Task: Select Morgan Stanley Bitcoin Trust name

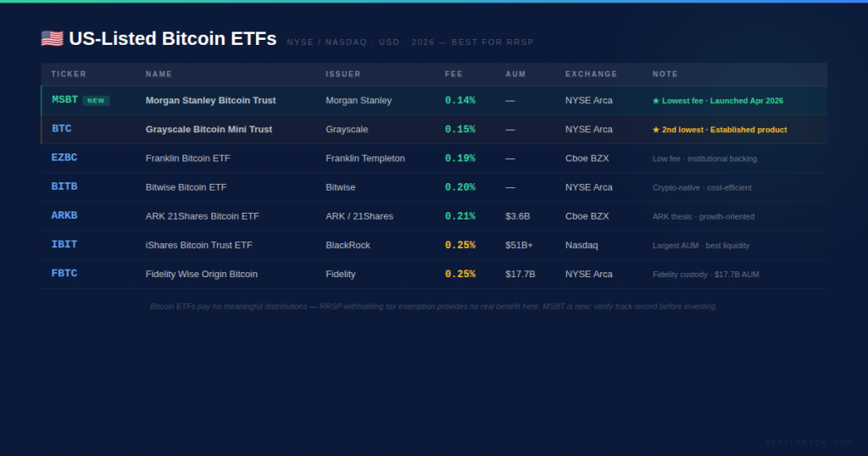Action: point(210,100)
